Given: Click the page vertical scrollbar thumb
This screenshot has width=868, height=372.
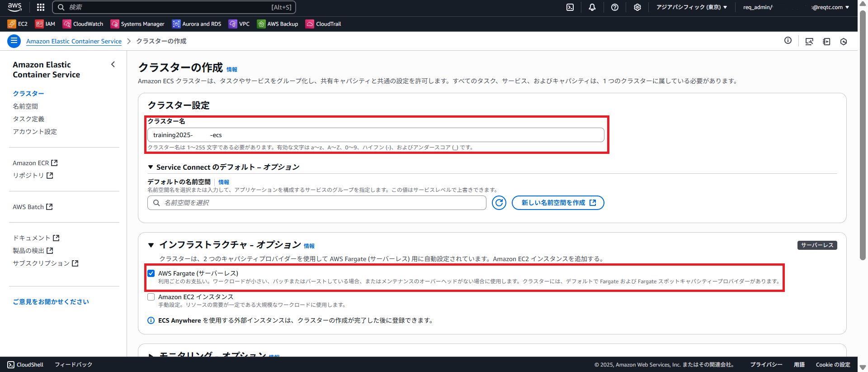Looking at the screenshot, I should click(x=863, y=135).
